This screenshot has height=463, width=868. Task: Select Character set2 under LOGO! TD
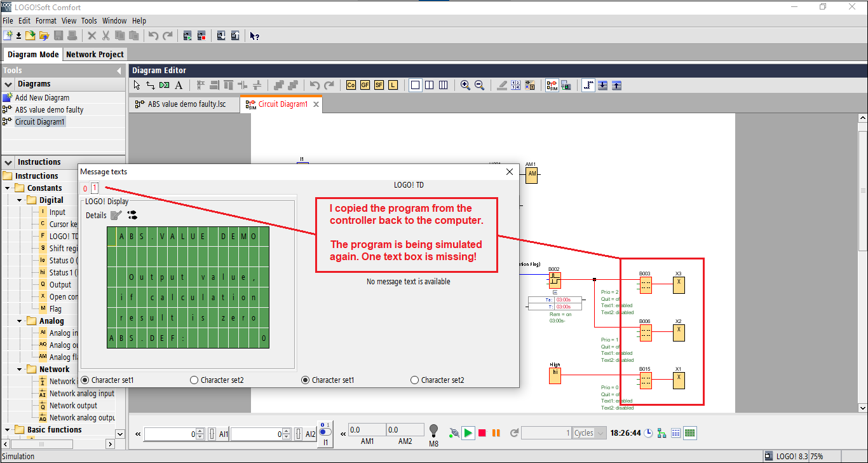click(415, 380)
